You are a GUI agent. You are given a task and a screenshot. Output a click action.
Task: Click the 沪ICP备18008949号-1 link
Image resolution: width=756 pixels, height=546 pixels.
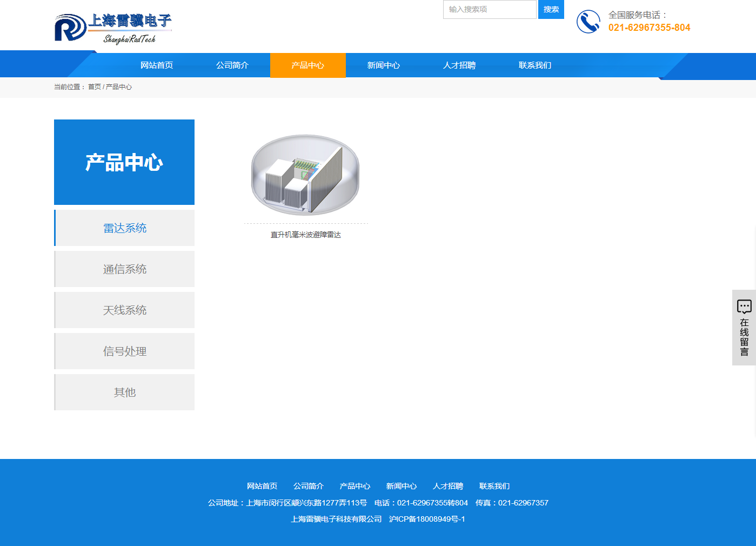pyautogui.click(x=427, y=519)
